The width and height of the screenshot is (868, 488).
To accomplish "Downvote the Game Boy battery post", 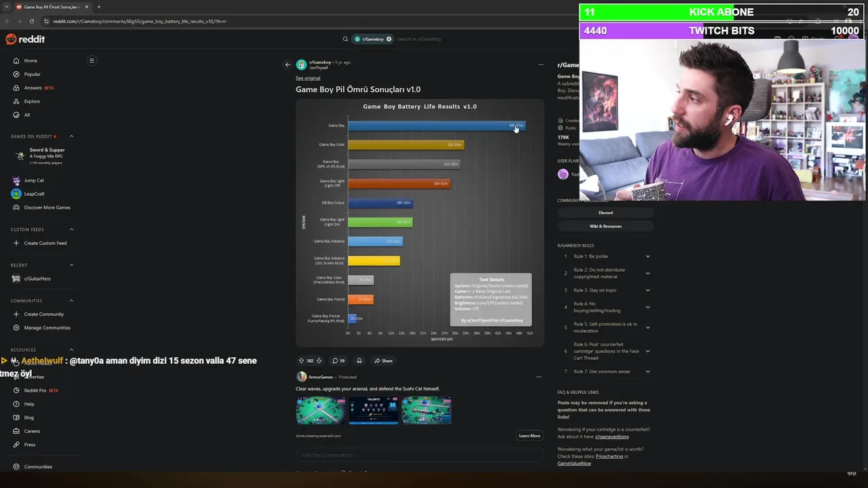I will (x=319, y=361).
